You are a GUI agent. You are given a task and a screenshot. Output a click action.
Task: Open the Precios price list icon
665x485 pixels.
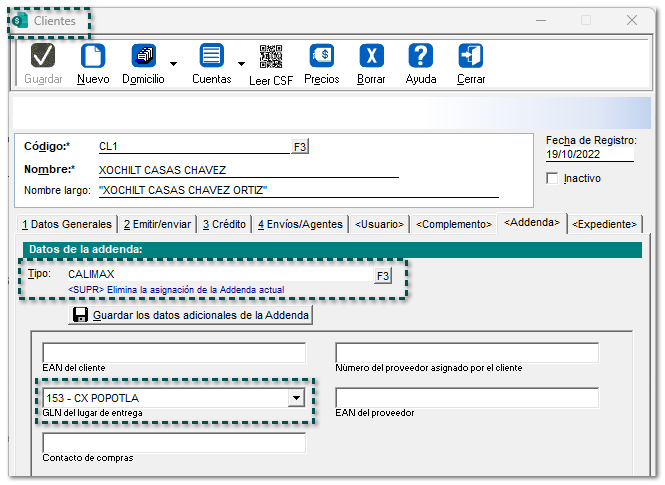pyautogui.click(x=321, y=56)
